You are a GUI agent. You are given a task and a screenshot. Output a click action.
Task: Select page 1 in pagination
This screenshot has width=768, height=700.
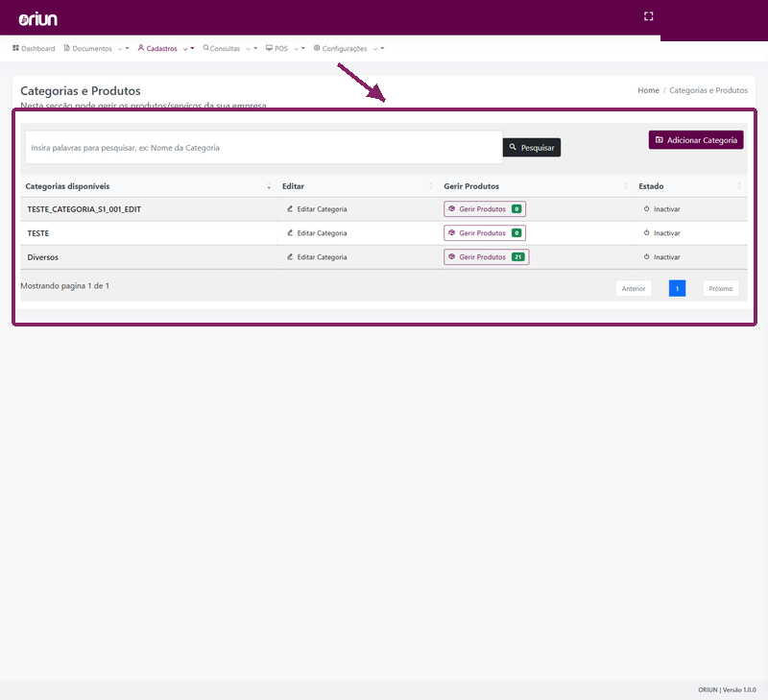coord(677,288)
